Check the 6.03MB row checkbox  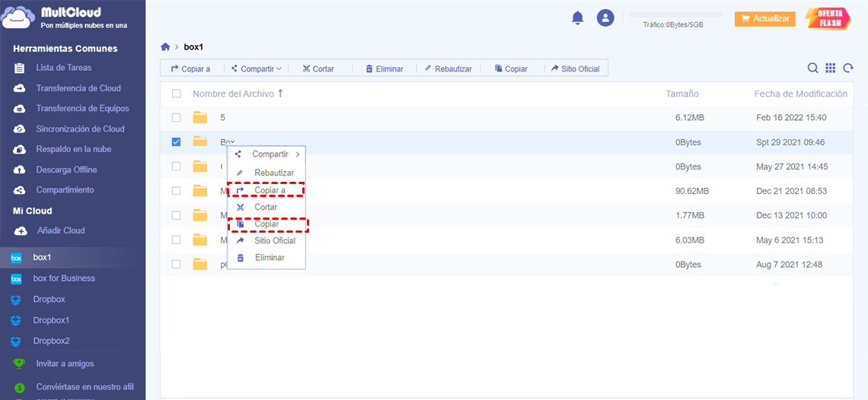click(176, 240)
